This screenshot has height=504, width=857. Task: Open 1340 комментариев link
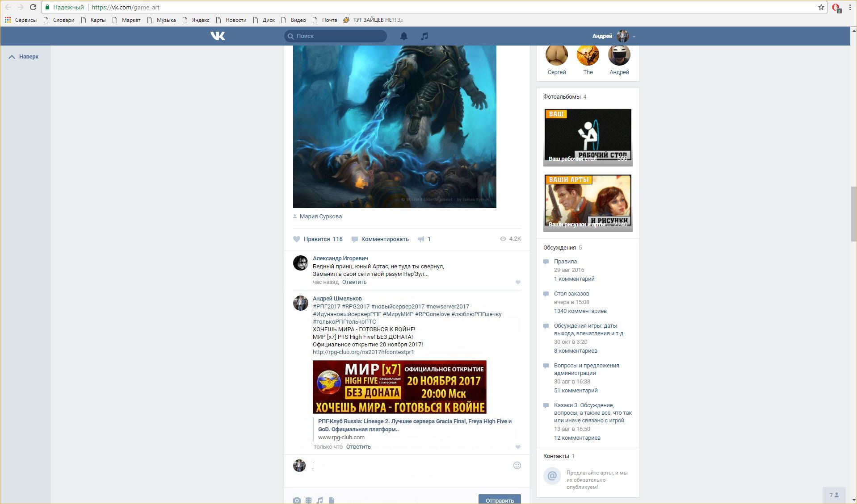click(x=580, y=311)
